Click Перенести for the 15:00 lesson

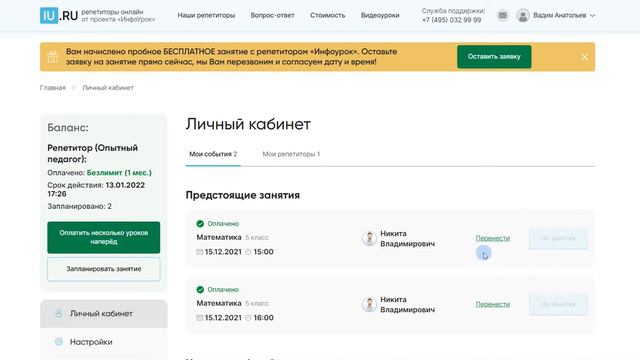coord(493,238)
